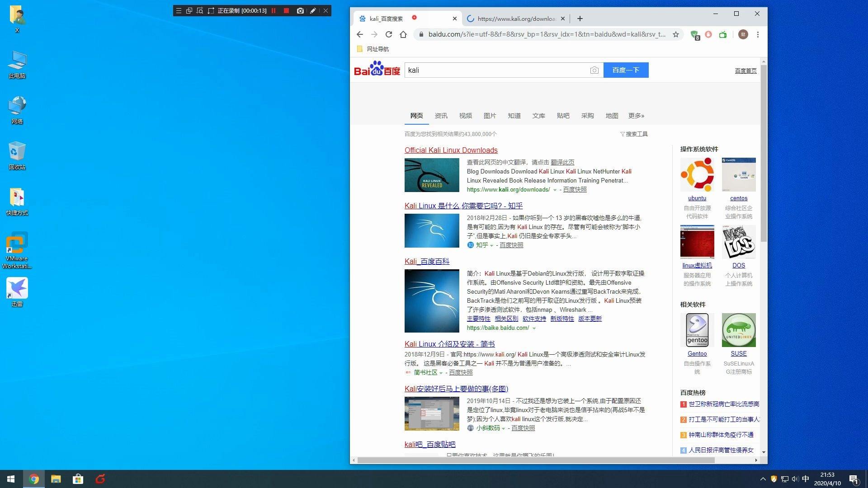Expand the dropdown arrow beside 知乎 source

[x=491, y=245]
